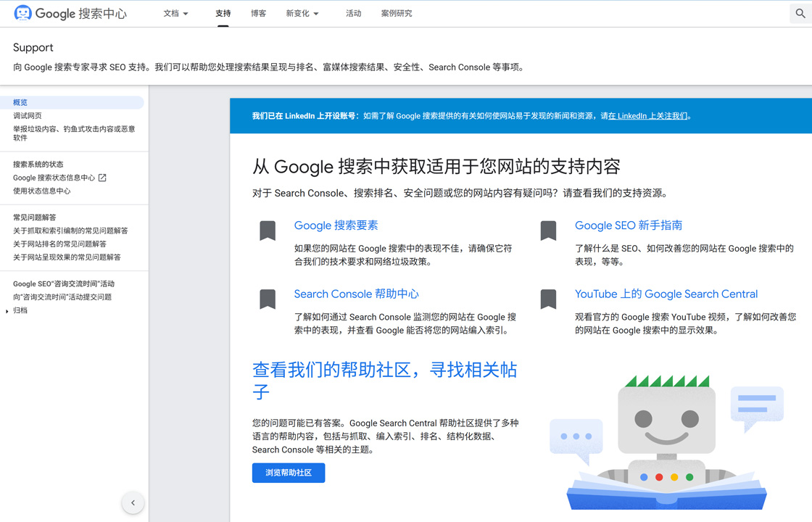This screenshot has width=812, height=522.
Task: Open the 文档 dropdown menu
Action: tap(175, 14)
